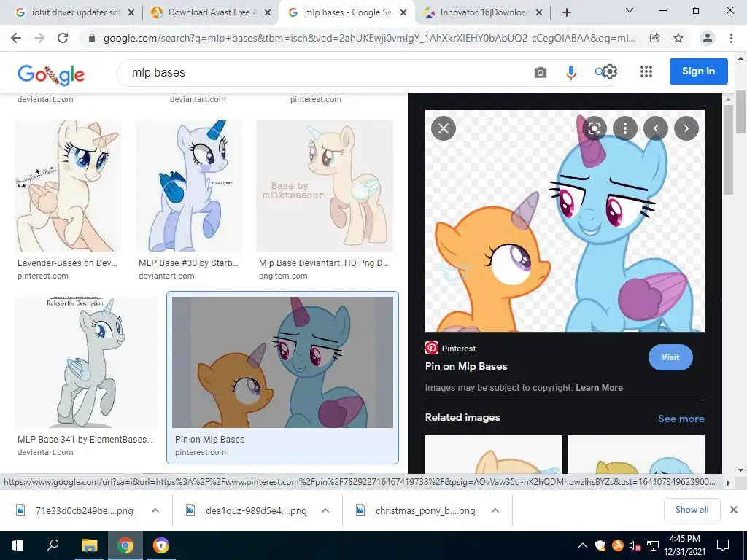
Task: Click in the mlp bases search field
Action: [x=324, y=72]
